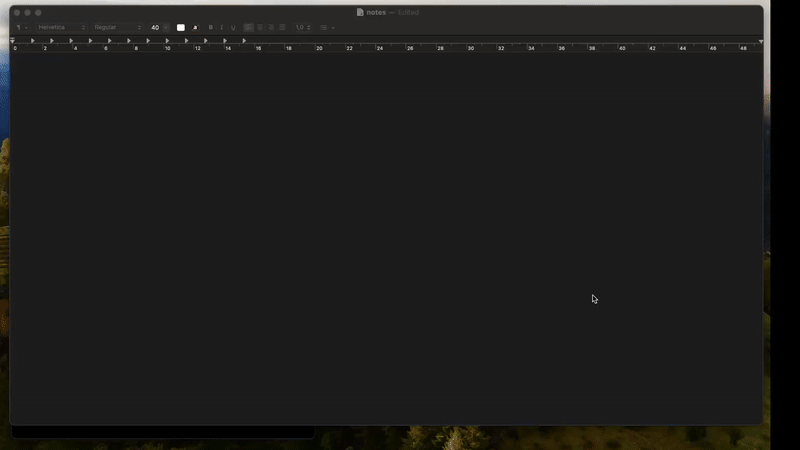This screenshot has height=450, width=800.
Task: Open the paragraph styles dropdown
Action: click(x=21, y=28)
